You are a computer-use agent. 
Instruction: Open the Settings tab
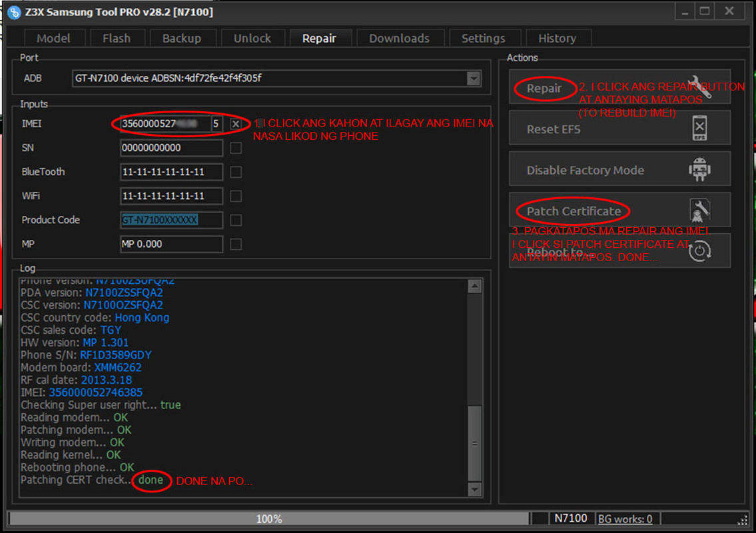484,39
